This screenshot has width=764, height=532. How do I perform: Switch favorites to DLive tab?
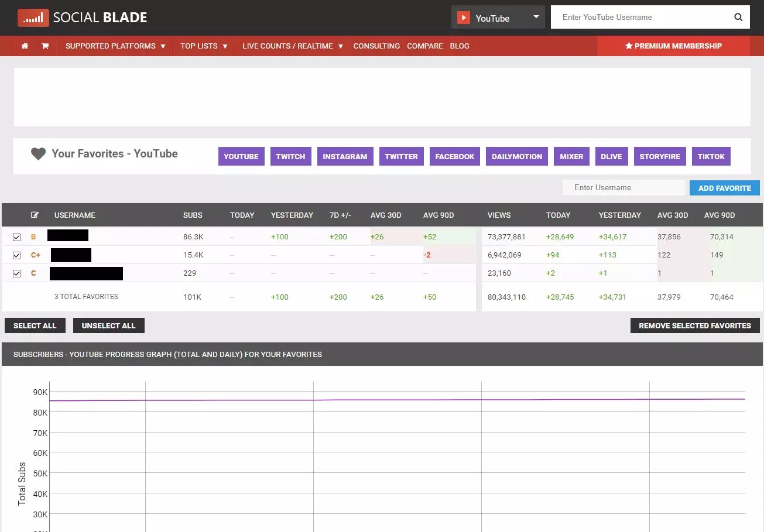point(611,156)
